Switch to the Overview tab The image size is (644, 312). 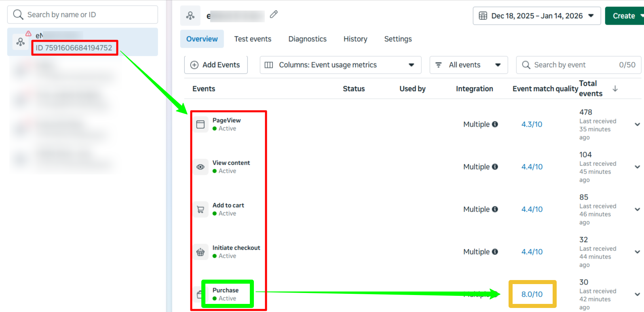(202, 39)
